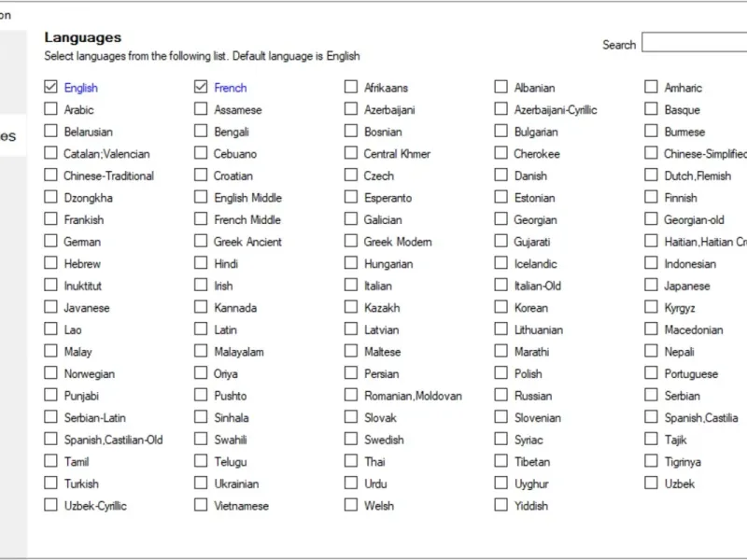The height and width of the screenshot is (560, 747).
Task: Check the Russian language box
Action: pos(501,396)
